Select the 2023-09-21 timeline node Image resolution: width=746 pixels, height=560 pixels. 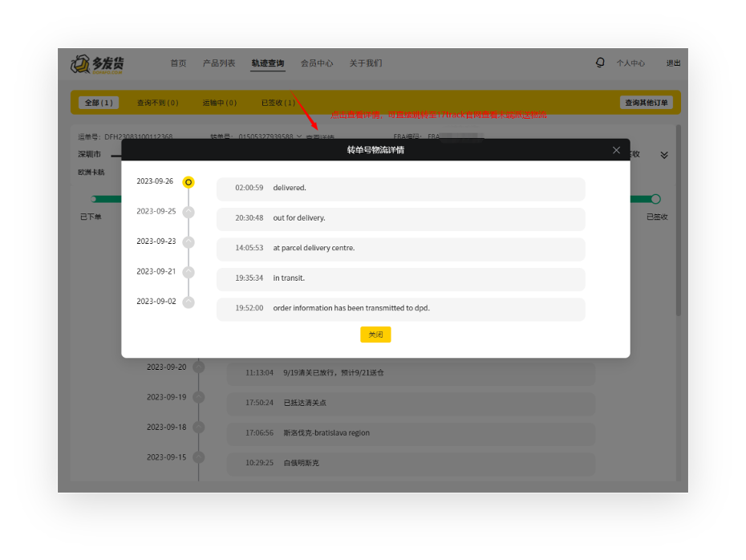pyautogui.click(x=189, y=272)
